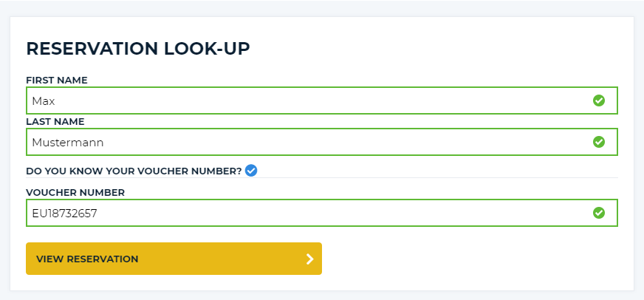The height and width of the screenshot is (300, 644).
Task: Click the arrow chevron on View Reservation button
Action: point(310,259)
